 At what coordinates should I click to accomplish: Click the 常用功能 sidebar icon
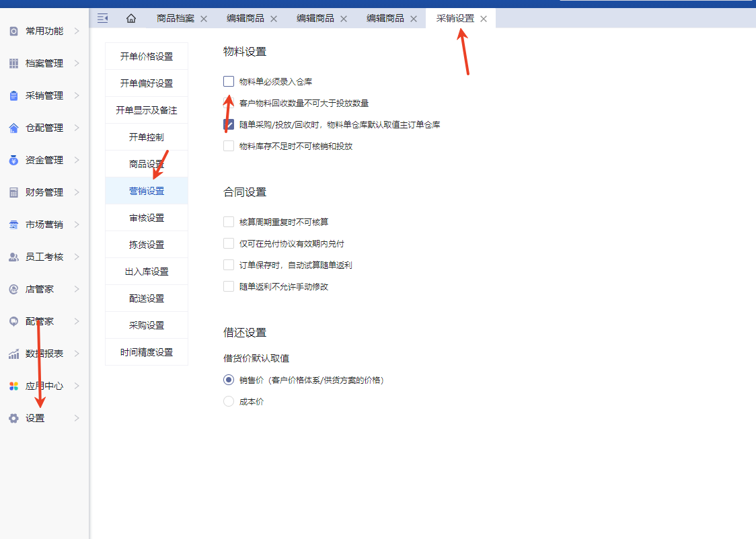tap(13, 31)
